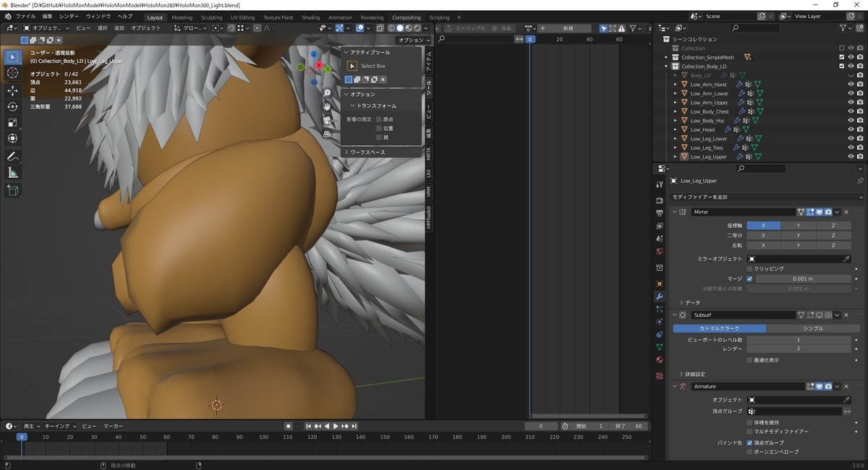
Task: Open the Shading workspace tab
Action: pos(311,17)
